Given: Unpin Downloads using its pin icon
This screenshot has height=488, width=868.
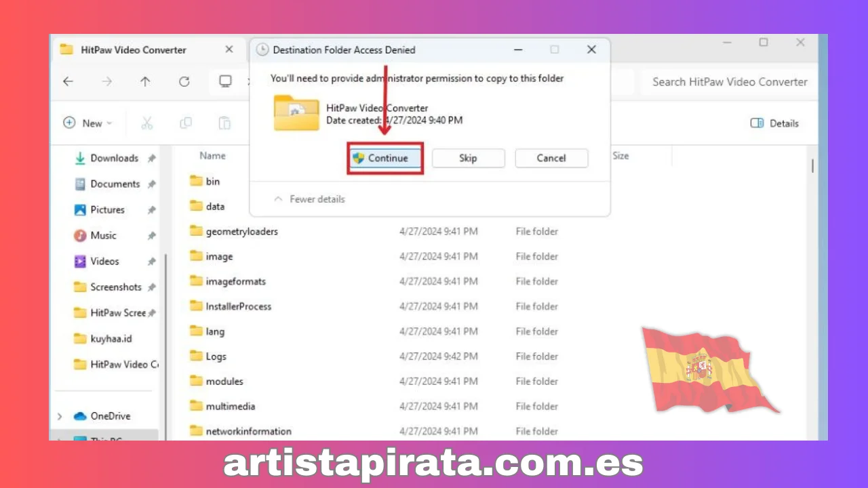Looking at the screenshot, I should click(x=152, y=158).
